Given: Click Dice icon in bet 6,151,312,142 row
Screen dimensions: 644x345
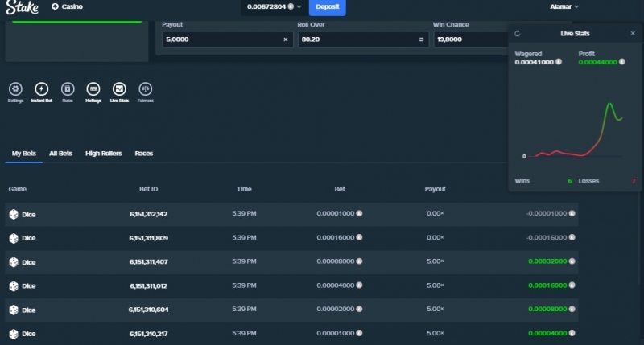Looking at the screenshot, I should pos(14,214).
